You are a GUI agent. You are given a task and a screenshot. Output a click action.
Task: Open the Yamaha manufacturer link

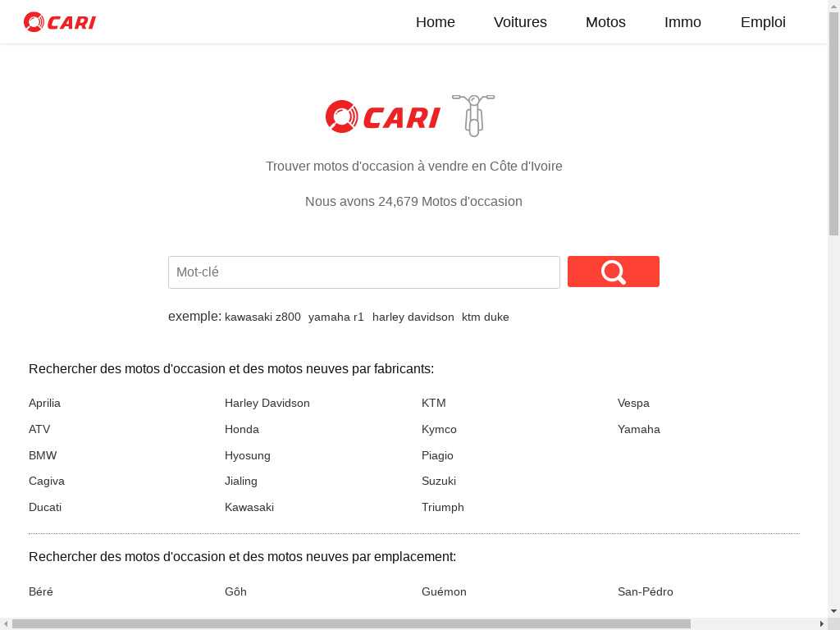point(638,429)
